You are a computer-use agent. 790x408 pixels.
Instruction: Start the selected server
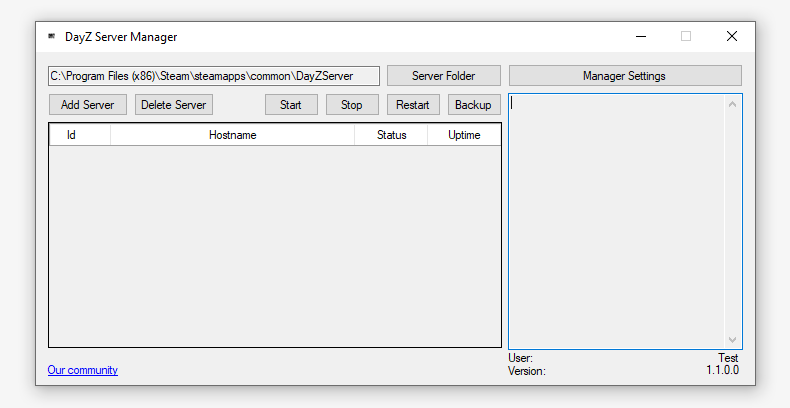click(x=291, y=105)
